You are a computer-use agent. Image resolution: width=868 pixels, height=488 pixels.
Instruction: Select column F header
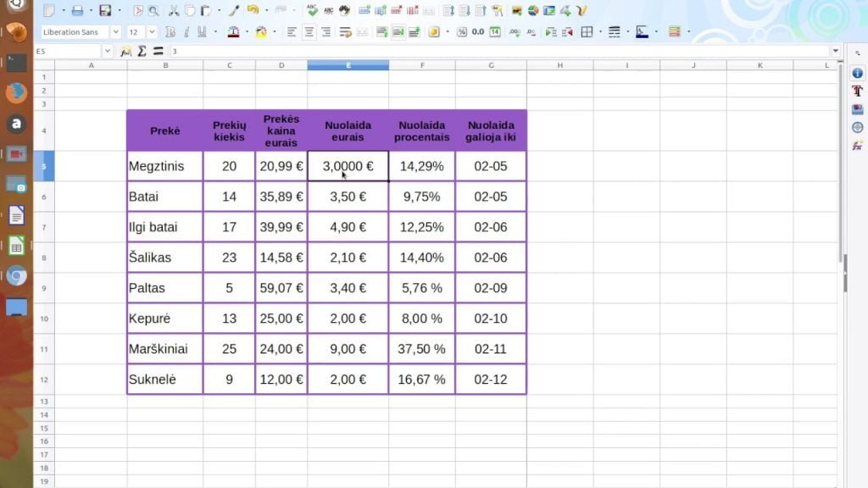click(x=422, y=65)
